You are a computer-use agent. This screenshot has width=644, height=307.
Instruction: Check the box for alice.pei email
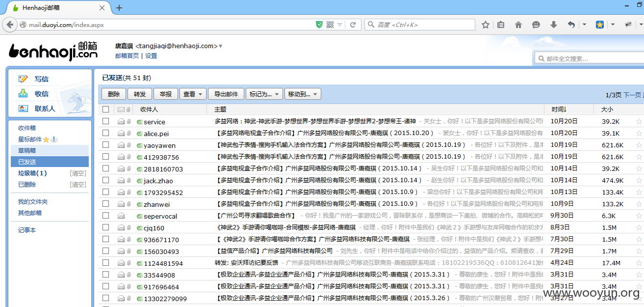tap(105, 133)
